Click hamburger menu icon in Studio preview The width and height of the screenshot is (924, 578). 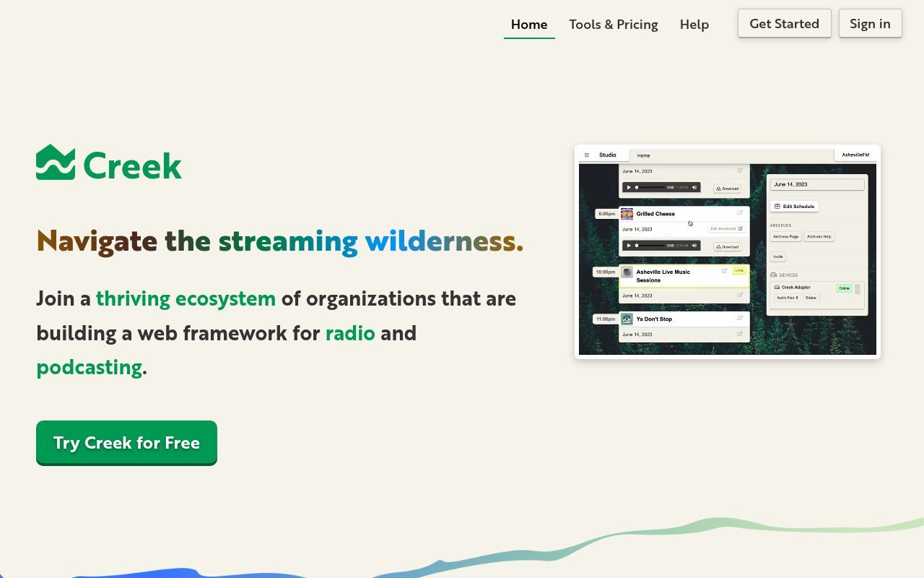coord(587,155)
